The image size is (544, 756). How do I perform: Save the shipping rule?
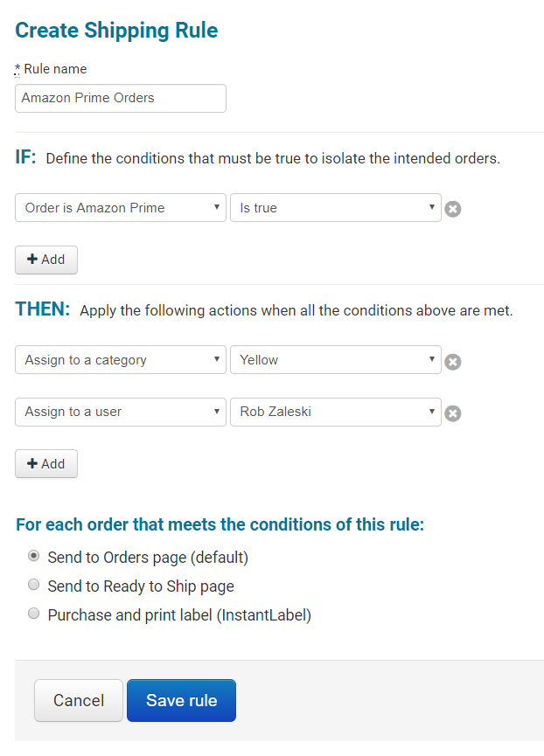point(181,700)
